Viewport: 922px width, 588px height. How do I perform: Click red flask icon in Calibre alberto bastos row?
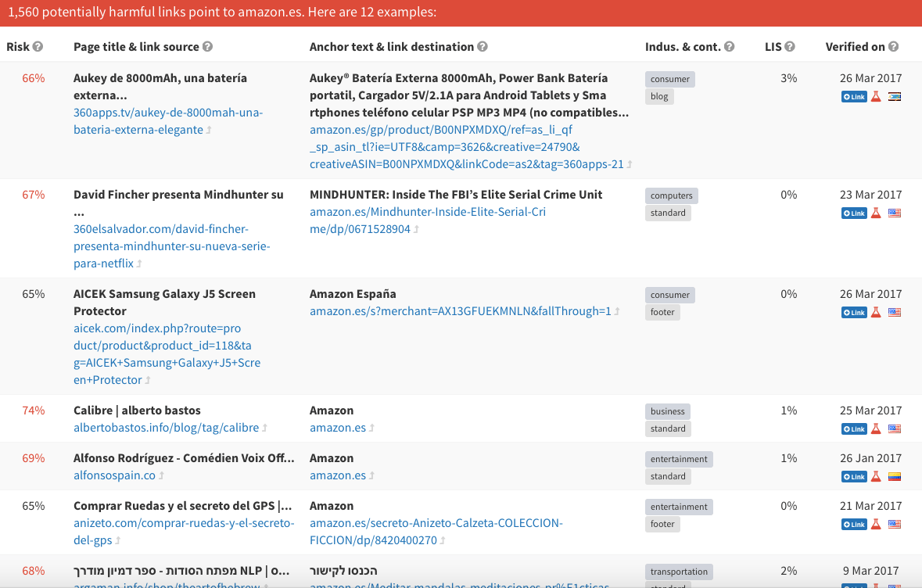[x=876, y=428]
